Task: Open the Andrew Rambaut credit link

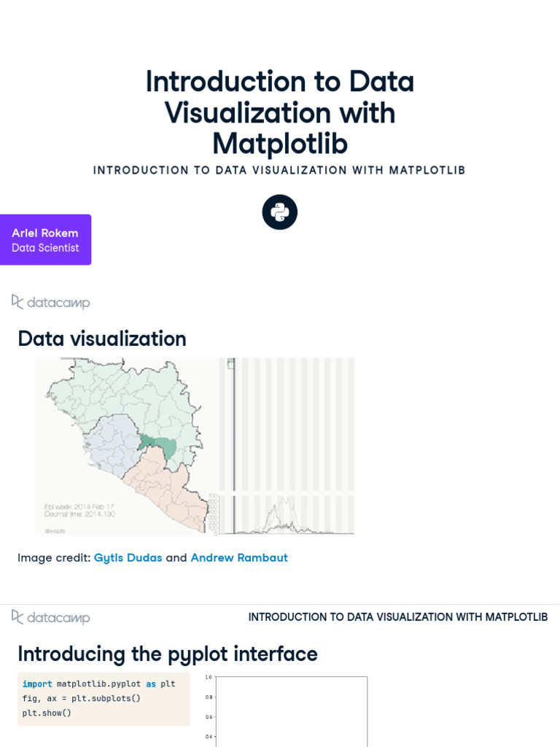Action: pyautogui.click(x=239, y=557)
